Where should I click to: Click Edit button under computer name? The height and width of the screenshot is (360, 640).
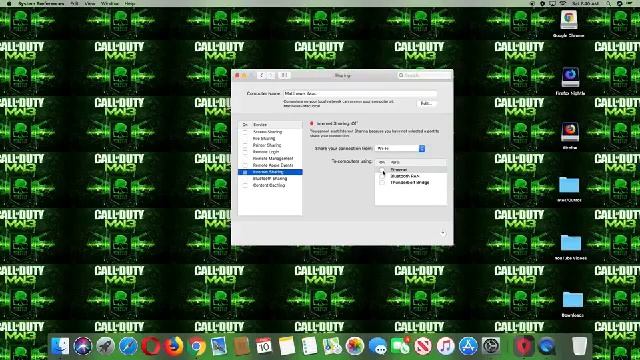click(x=426, y=104)
